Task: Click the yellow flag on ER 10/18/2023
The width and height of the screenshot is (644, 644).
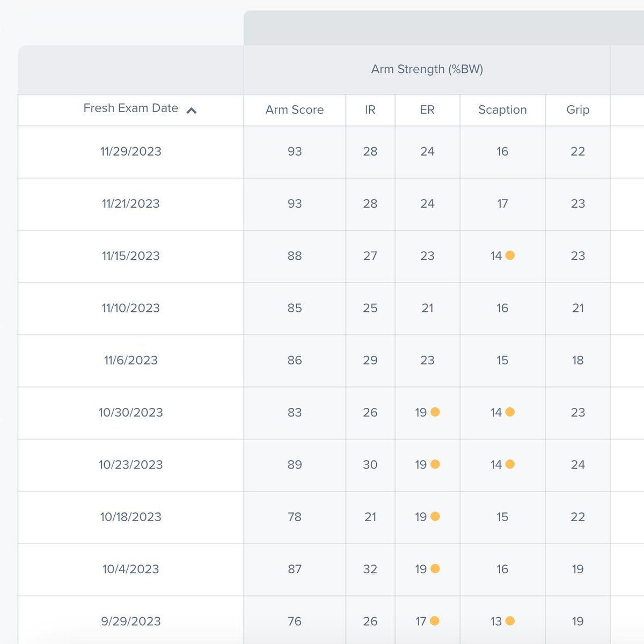Action: click(435, 516)
